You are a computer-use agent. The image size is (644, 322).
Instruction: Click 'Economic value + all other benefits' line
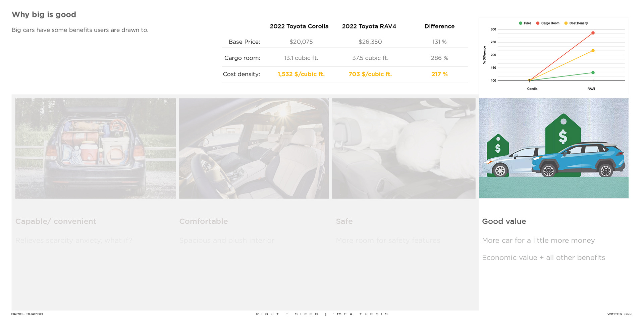tap(543, 258)
